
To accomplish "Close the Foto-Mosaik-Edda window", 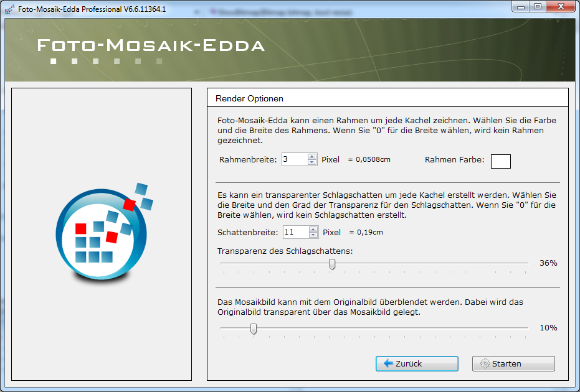I will click(x=561, y=7).
